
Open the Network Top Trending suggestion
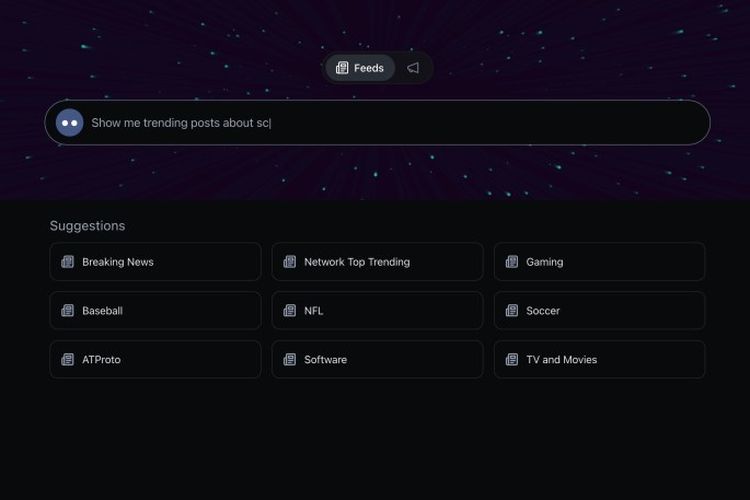(x=377, y=262)
